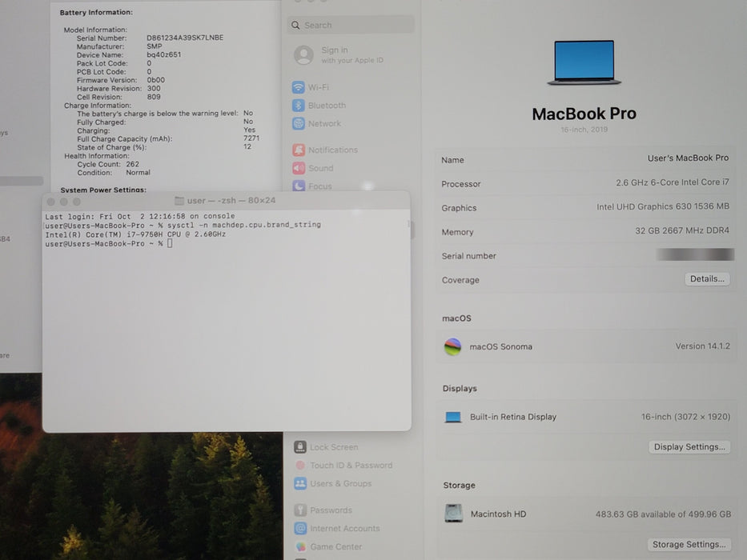Image resolution: width=747 pixels, height=560 pixels.
Task: Click Device Name bq40z651 value
Action: (163, 54)
